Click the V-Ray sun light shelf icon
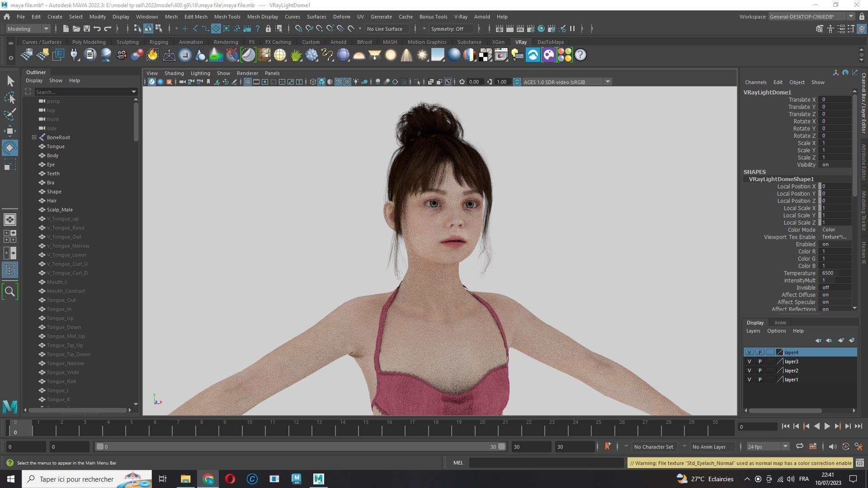The height and width of the screenshot is (488, 868). pos(422,55)
